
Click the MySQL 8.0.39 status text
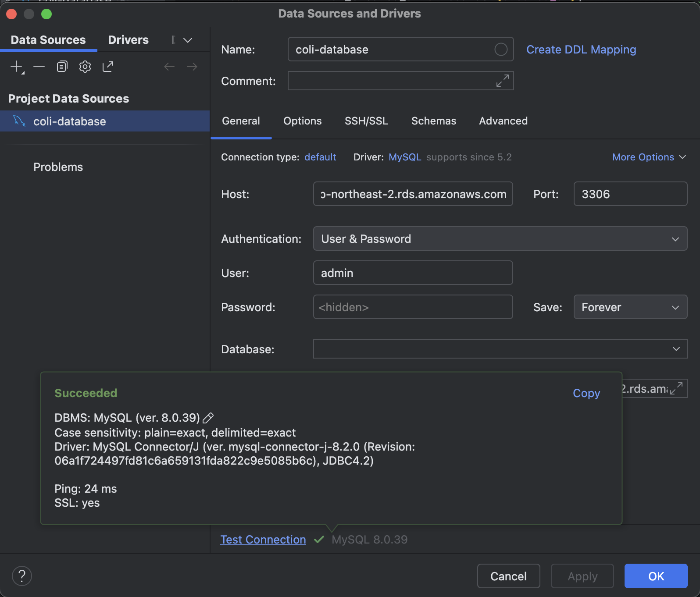(x=369, y=540)
